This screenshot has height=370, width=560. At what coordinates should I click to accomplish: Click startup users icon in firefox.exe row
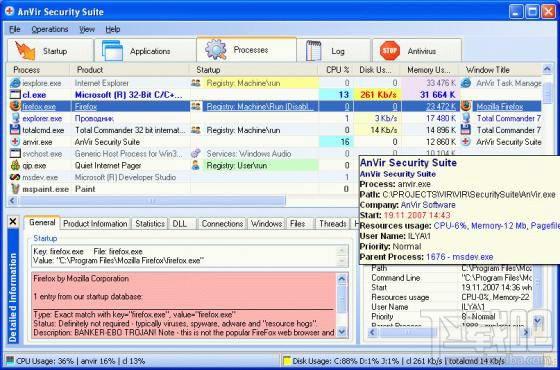click(196, 106)
